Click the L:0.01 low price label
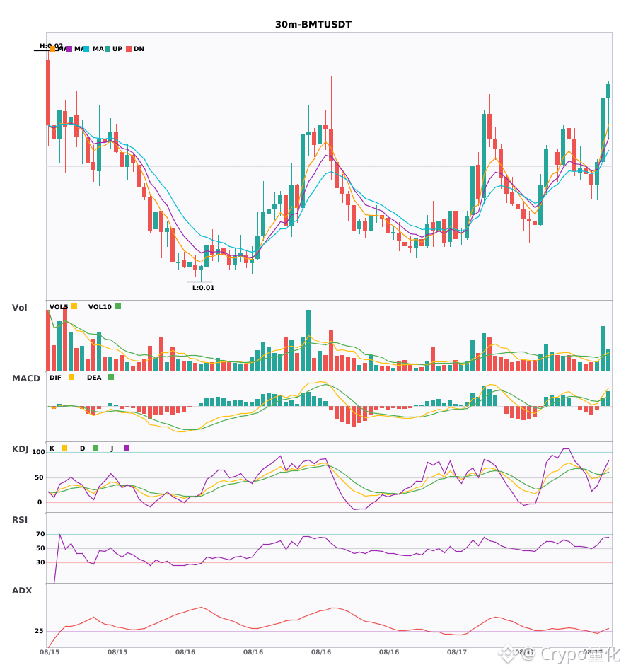Viewport: 626px width, 672px height. pyautogui.click(x=203, y=288)
